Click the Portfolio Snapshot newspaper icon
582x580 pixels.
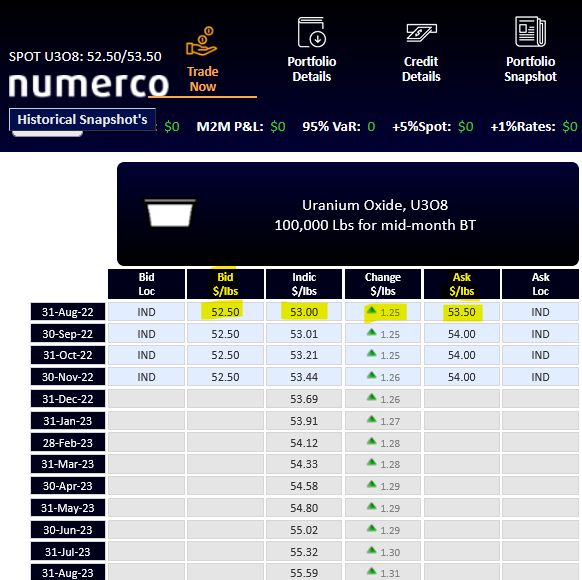tap(530, 32)
